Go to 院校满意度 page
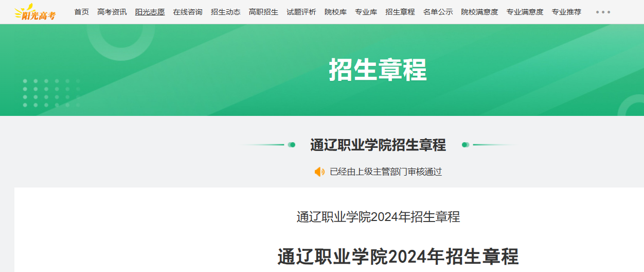The width and height of the screenshot is (644, 272). tap(480, 12)
